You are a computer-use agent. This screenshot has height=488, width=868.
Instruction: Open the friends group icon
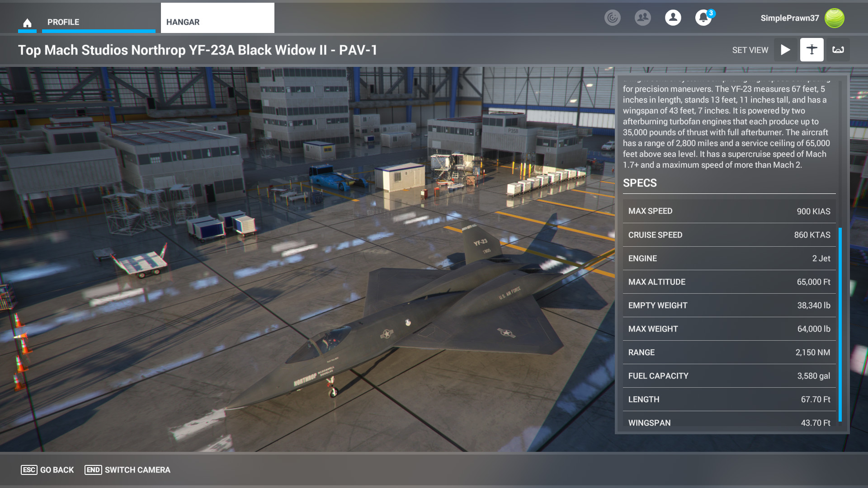pyautogui.click(x=642, y=18)
